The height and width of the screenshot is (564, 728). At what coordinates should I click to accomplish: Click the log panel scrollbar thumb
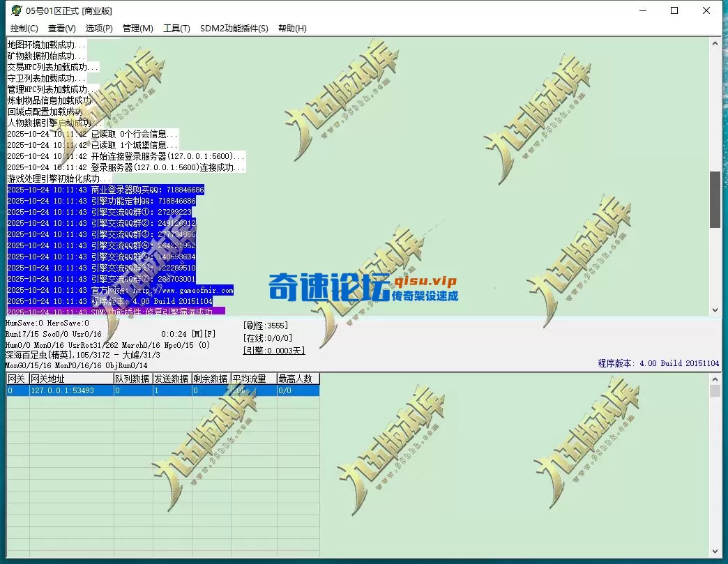[715, 199]
